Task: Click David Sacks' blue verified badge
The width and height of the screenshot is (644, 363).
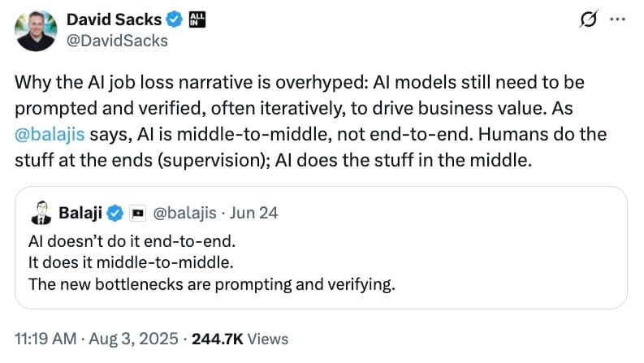Action: (x=174, y=19)
